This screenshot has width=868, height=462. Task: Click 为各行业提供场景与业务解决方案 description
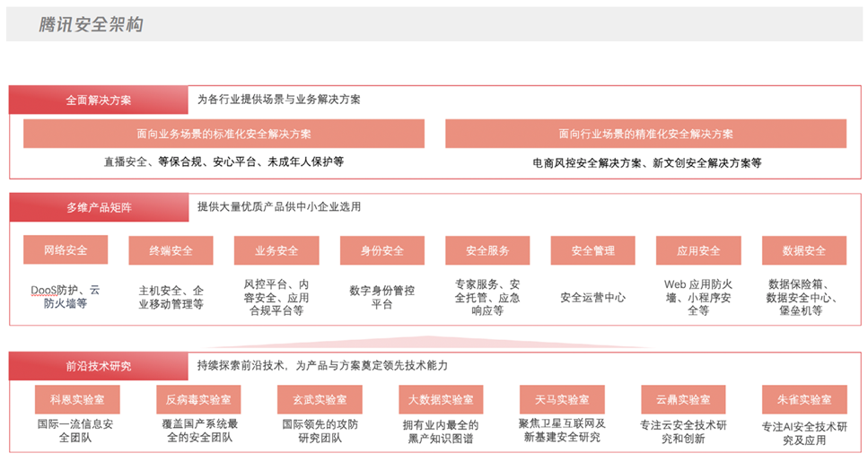point(279,100)
